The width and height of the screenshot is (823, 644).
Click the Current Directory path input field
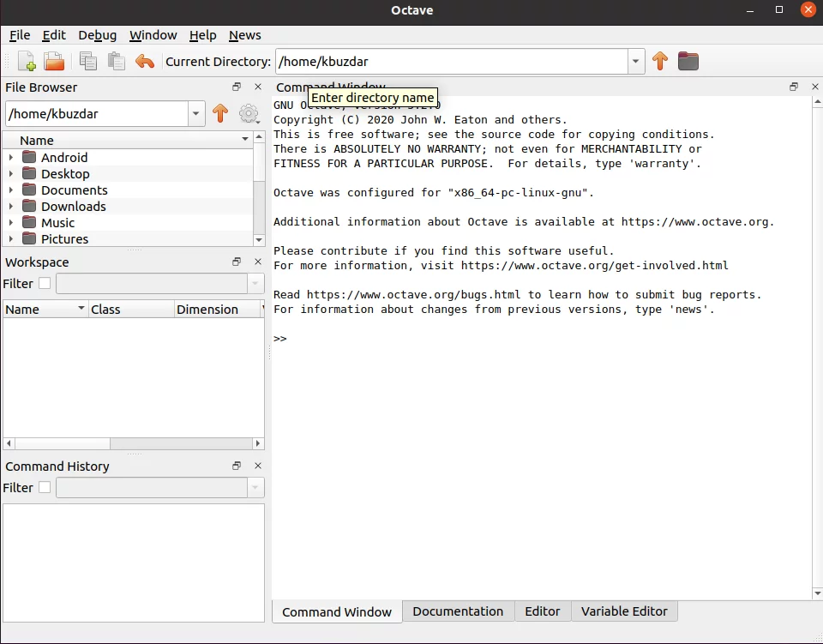(x=452, y=62)
